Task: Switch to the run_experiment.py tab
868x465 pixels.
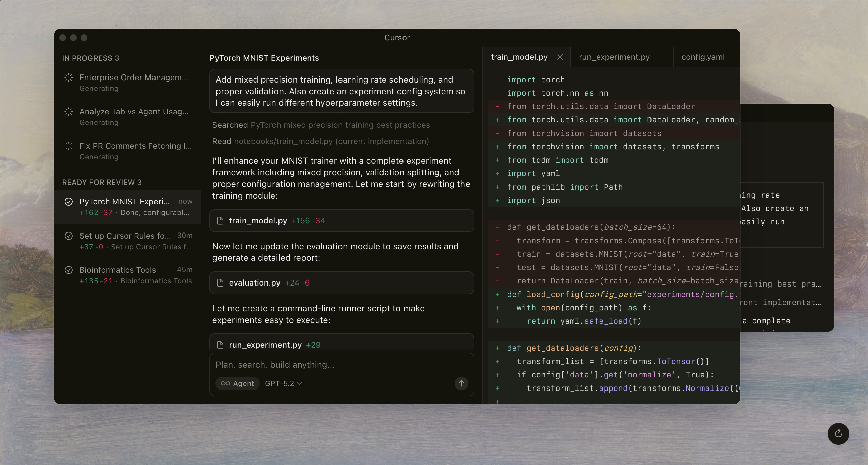Action: [x=614, y=57]
